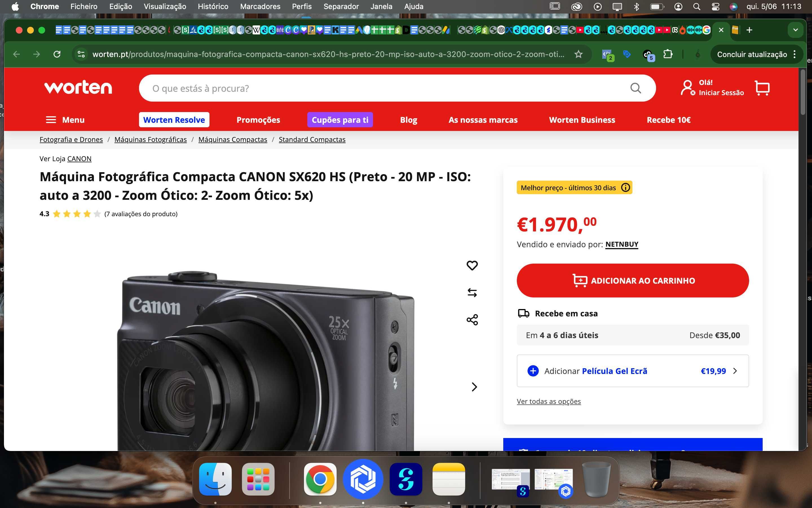The width and height of the screenshot is (812, 508).
Task: Open the Marcadores menu
Action: click(260, 6)
